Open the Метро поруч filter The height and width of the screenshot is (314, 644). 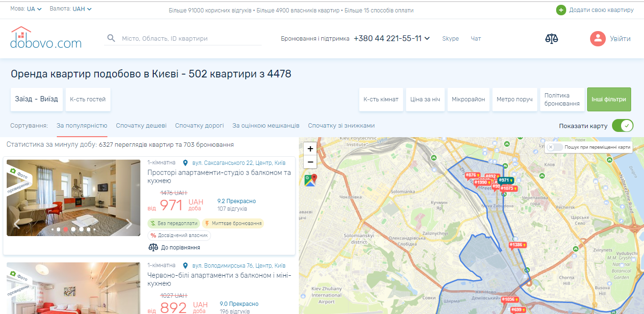click(514, 99)
